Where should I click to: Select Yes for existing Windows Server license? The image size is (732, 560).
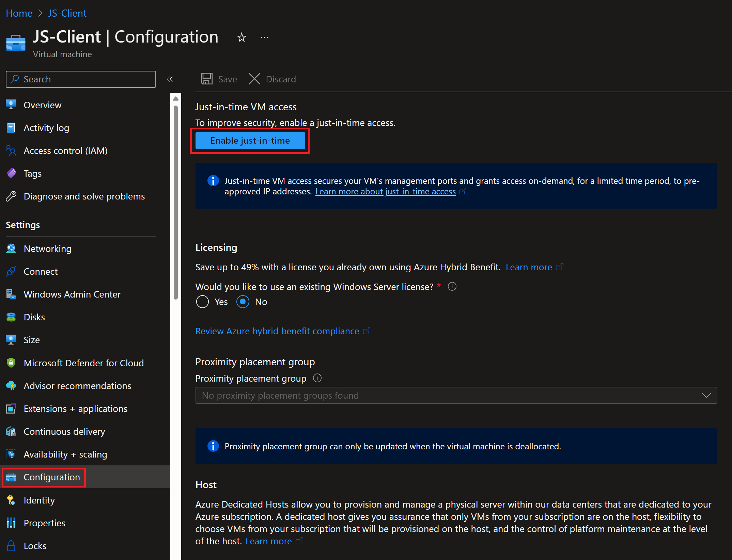[202, 302]
